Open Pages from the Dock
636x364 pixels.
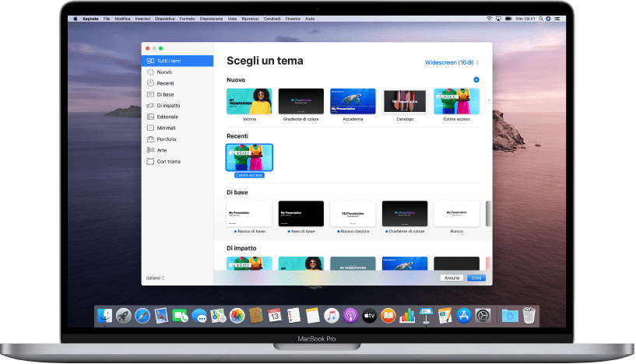445,316
